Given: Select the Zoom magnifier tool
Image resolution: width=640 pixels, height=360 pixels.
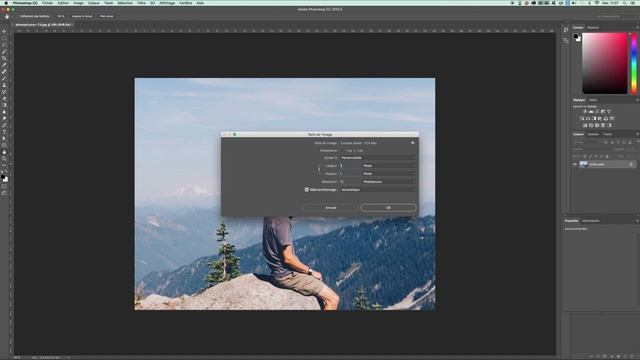Looking at the screenshot, I should click(x=4, y=158).
